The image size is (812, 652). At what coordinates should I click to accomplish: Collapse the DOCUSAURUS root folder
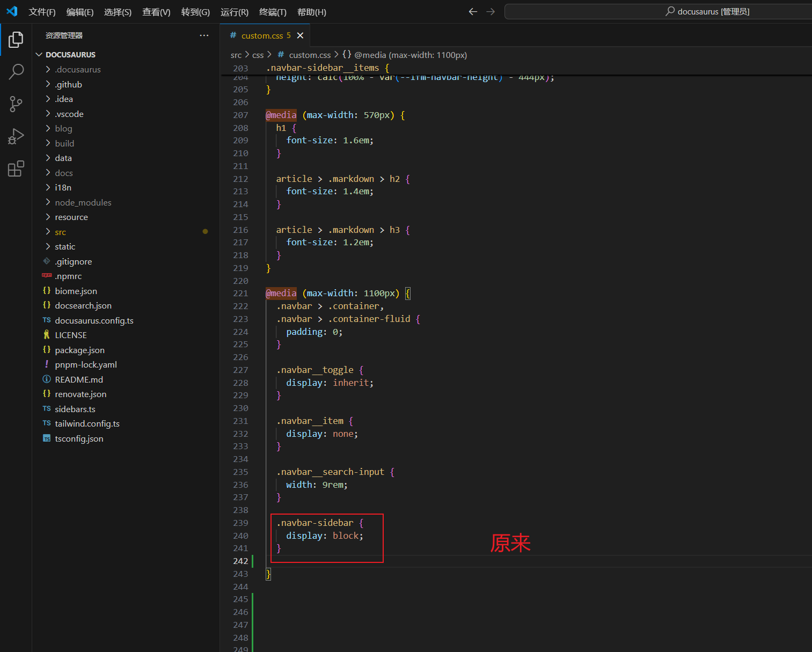pyautogui.click(x=126, y=55)
